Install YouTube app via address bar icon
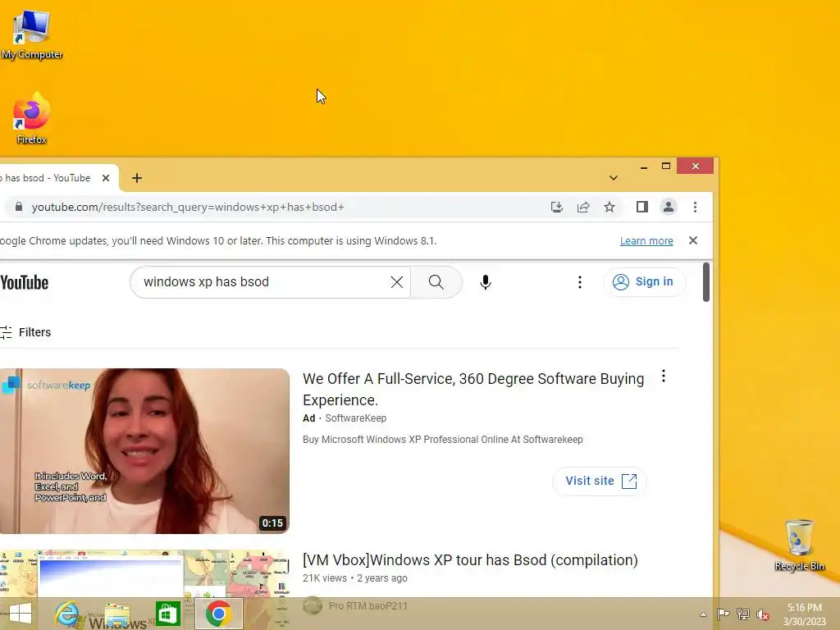The height and width of the screenshot is (630, 840). click(x=557, y=207)
